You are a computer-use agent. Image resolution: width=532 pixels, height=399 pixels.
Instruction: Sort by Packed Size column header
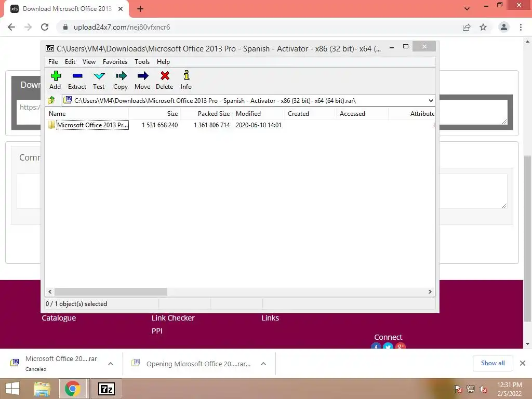pyautogui.click(x=207, y=114)
